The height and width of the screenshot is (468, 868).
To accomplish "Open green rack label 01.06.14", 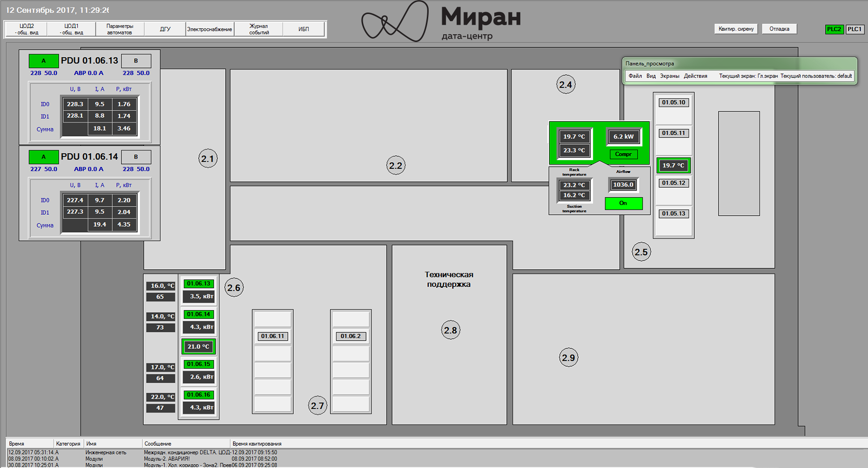I will (x=199, y=314).
